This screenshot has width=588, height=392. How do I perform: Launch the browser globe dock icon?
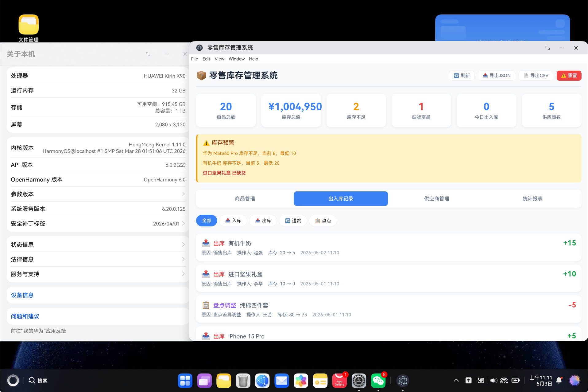coord(262,381)
